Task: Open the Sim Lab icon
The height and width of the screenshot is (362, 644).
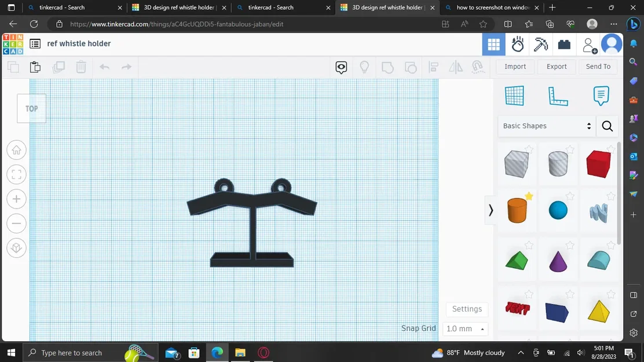Action: click(518, 45)
